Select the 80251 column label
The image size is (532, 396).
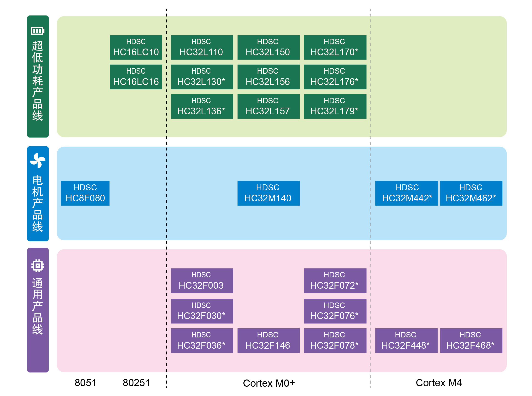click(x=136, y=383)
